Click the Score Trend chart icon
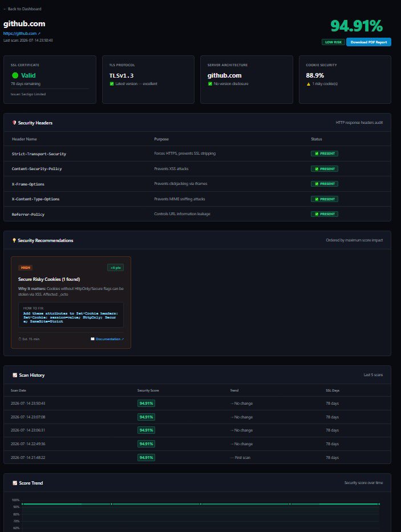The height and width of the screenshot is (532, 401). [x=15, y=483]
